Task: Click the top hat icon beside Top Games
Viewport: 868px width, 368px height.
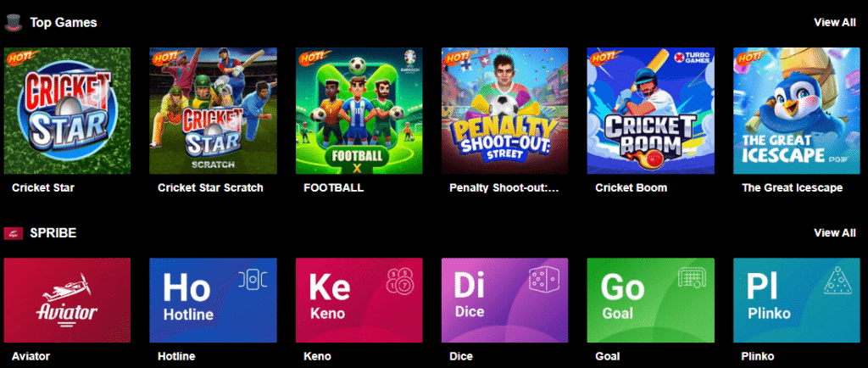Action: point(13,23)
